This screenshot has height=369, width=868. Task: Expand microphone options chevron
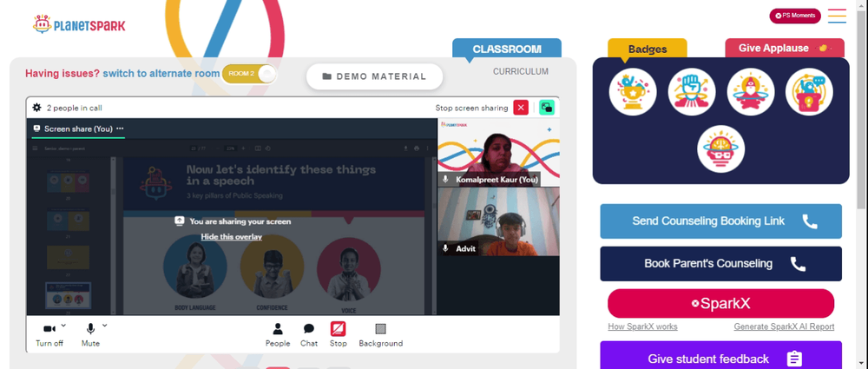click(105, 326)
